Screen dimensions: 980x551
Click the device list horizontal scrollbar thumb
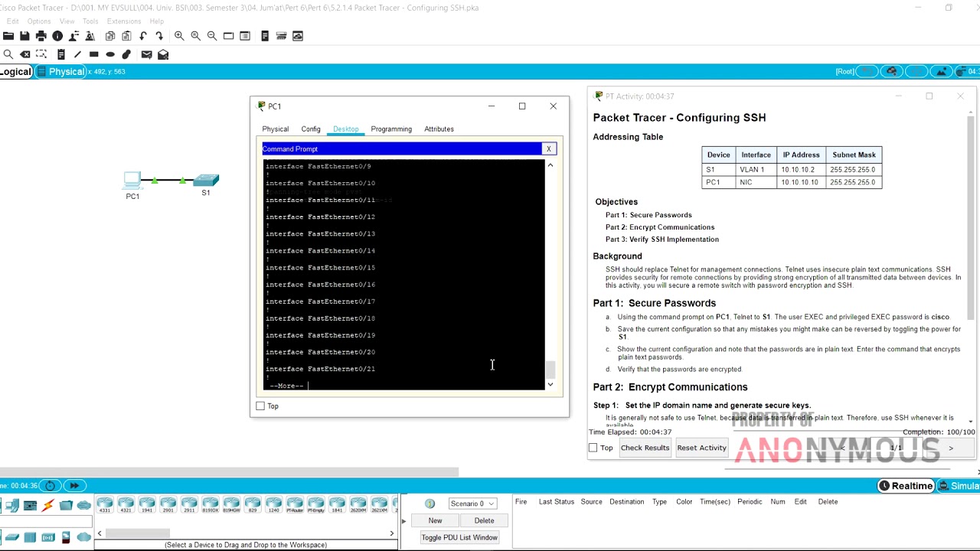pos(138,533)
